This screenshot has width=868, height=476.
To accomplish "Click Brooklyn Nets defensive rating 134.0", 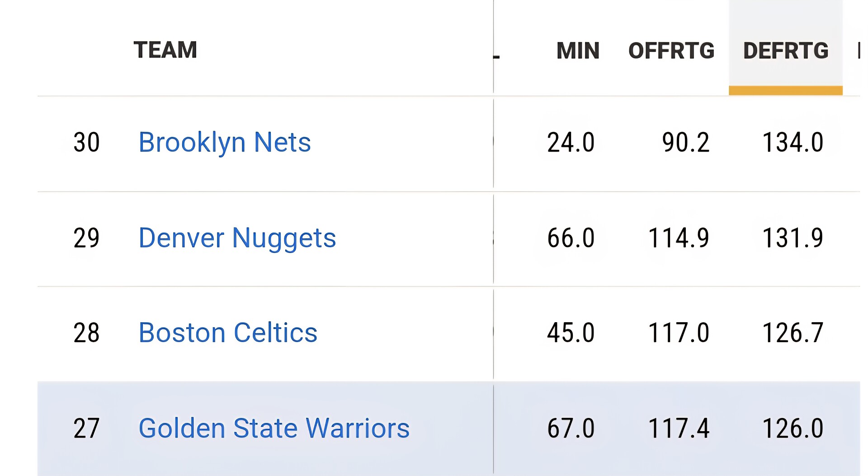I will [x=793, y=143].
